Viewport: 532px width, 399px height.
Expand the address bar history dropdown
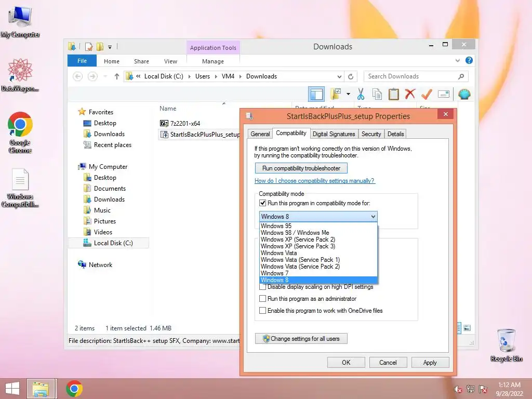click(339, 77)
